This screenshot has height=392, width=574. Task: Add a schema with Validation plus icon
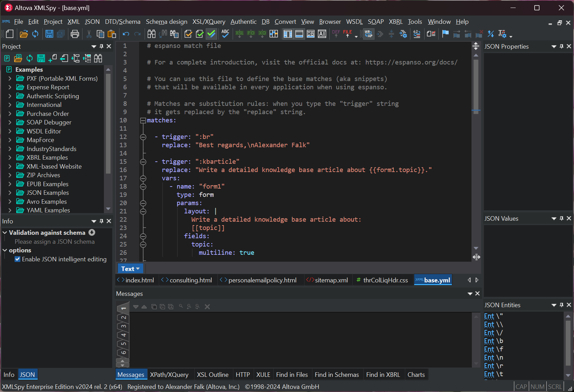(x=92, y=232)
